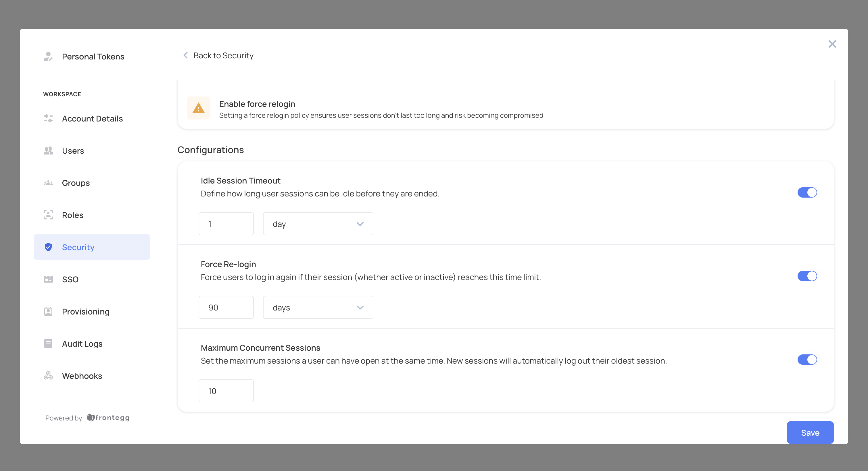Click the Personal Tokens user icon
This screenshot has height=471, width=868.
point(48,56)
